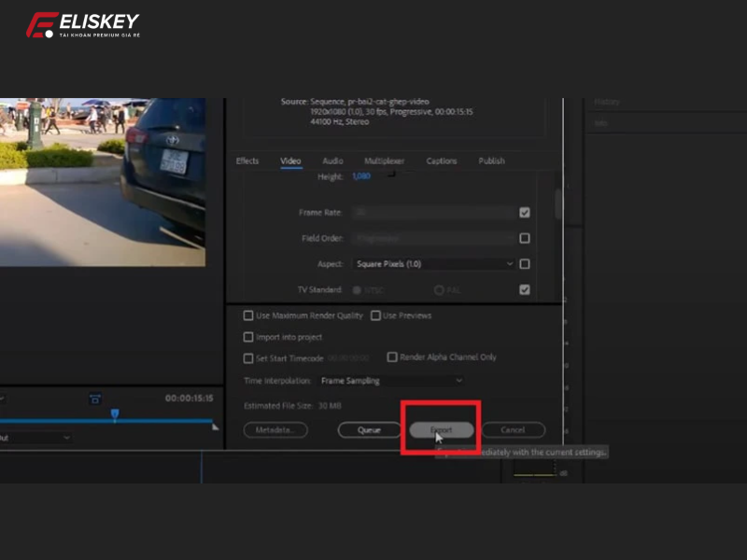747x560 pixels.
Task: Switch to the Audio tab
Action: tap(333, 161)
